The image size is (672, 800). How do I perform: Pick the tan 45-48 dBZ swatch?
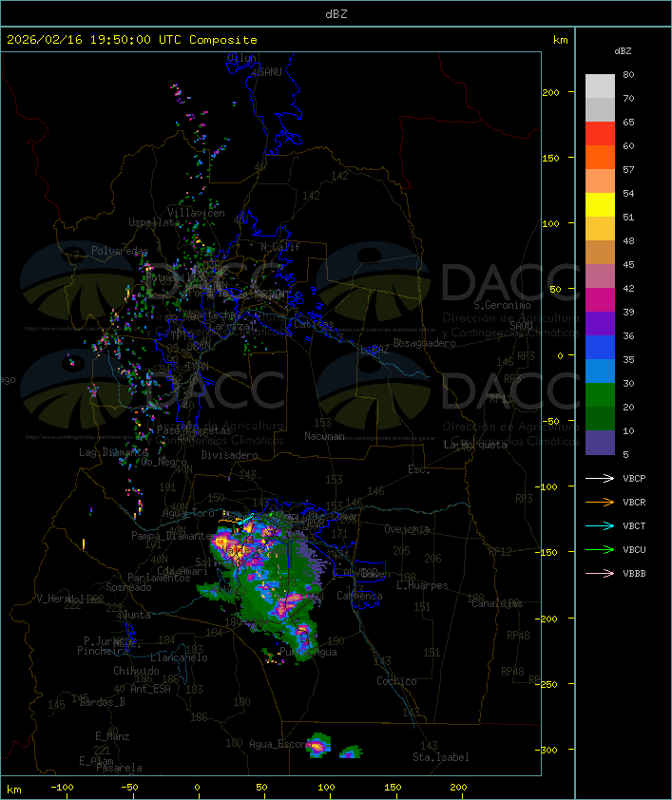(600, 253)
